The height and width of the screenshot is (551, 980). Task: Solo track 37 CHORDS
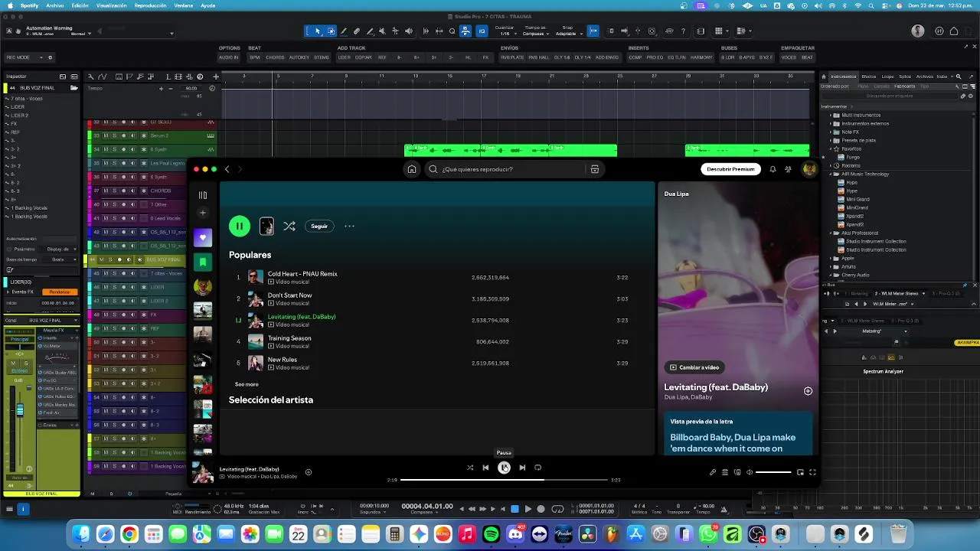click(114, 191)
